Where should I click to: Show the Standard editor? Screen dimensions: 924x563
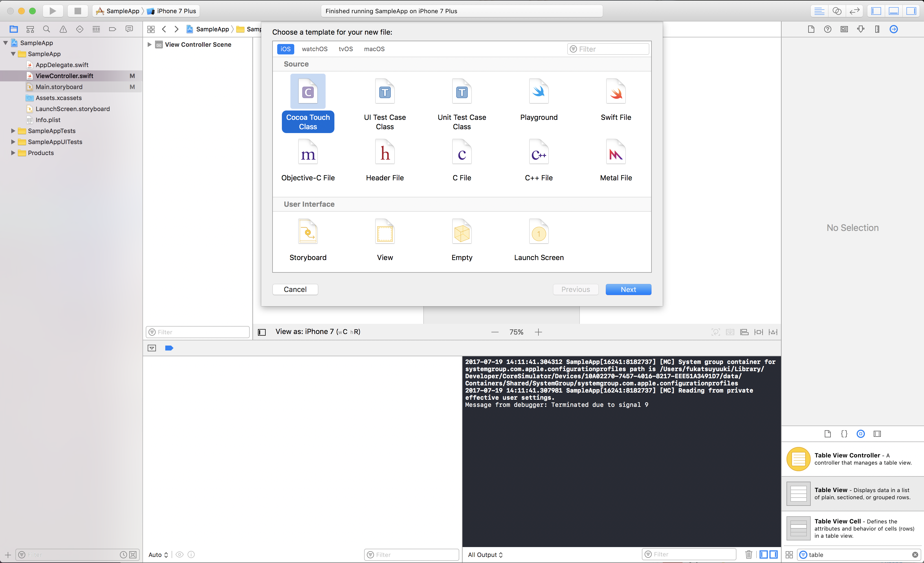click(820, 11)
